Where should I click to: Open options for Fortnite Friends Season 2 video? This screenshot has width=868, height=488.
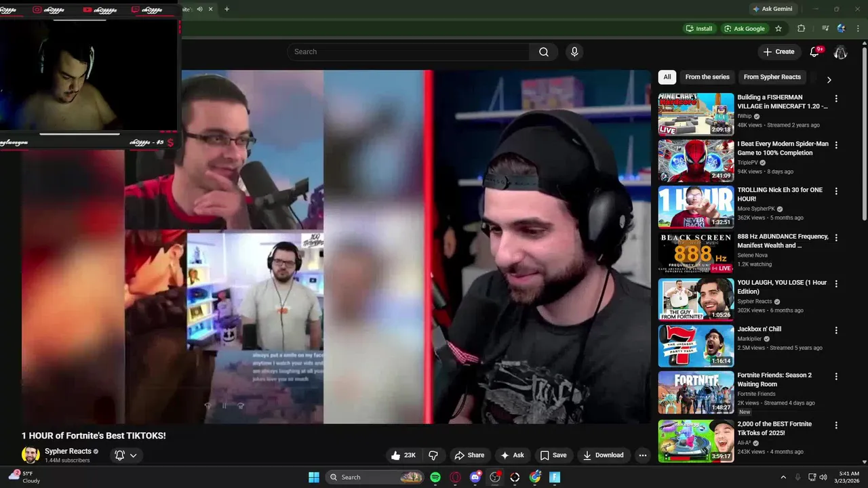[836, 376]
